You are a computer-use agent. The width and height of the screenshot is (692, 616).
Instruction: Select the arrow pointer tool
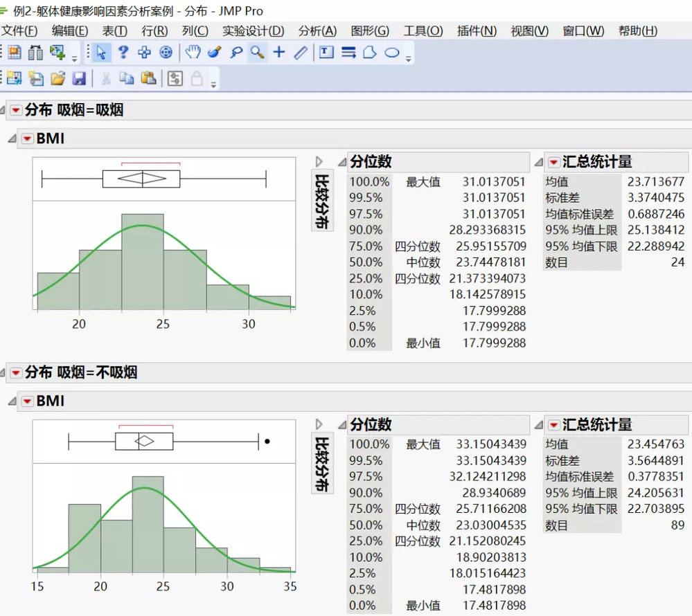[x=101, y=53]
